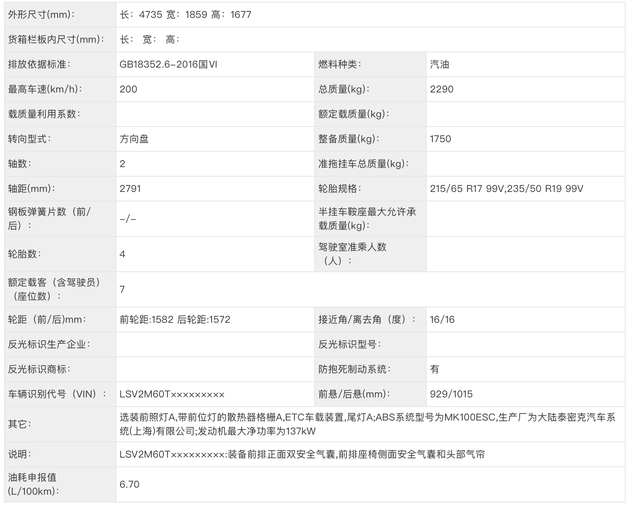Click the total mass value 2290
Viewport: 630px width, 506px height.
pos(441,89)
